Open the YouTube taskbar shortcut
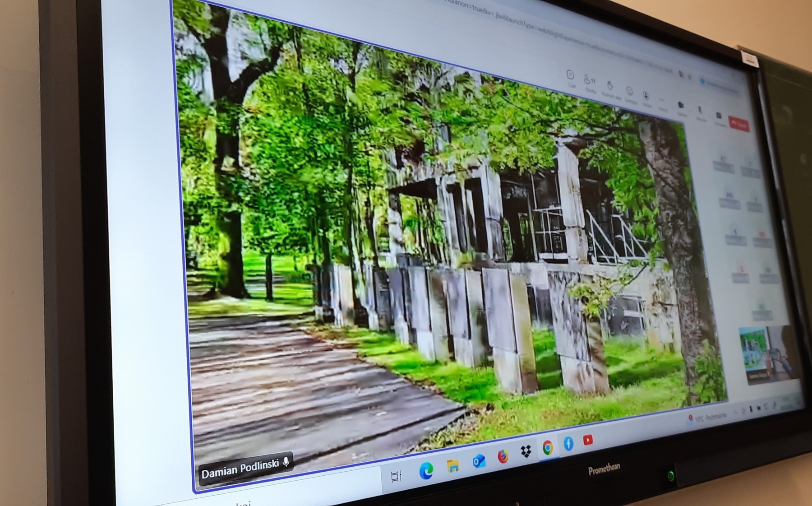The image size is (812, 506). point(588,440)
